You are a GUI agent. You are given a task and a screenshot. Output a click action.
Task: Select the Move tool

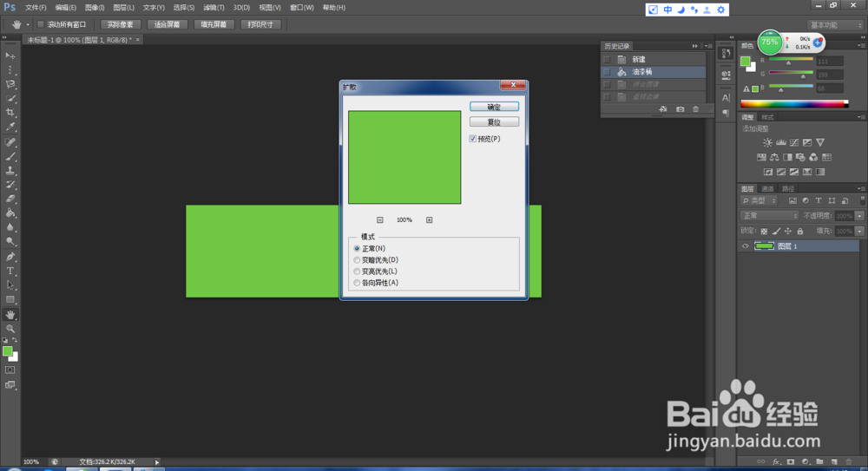10,56
